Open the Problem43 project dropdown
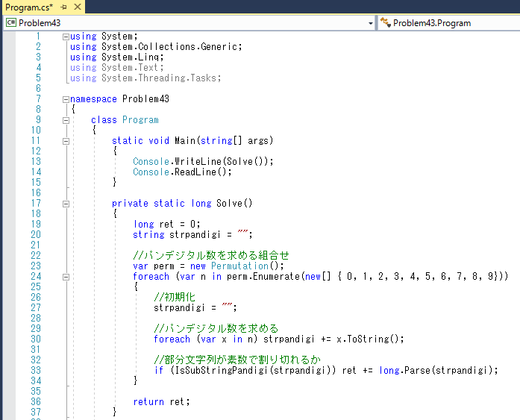 pos(371,23)
